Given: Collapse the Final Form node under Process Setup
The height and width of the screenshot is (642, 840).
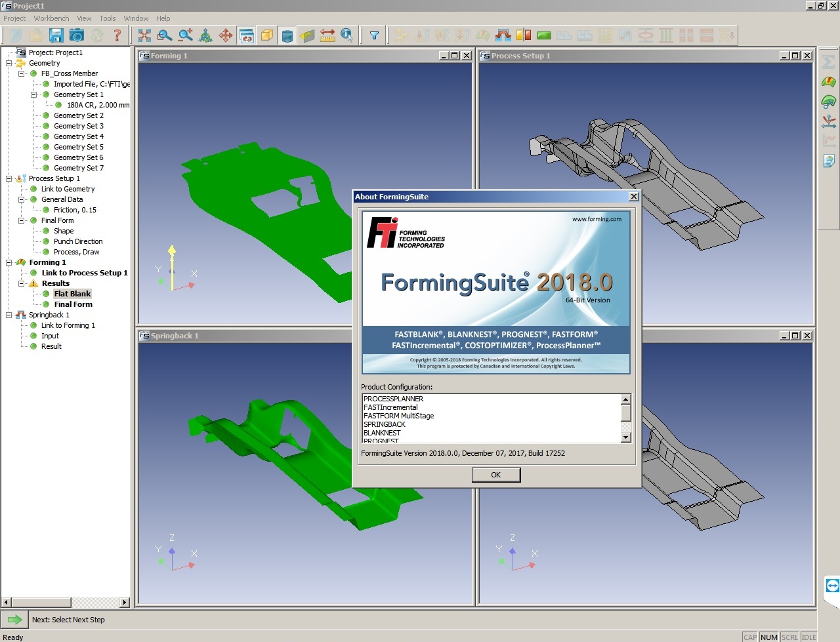Looking at the screenshot, I should (21, 220).
